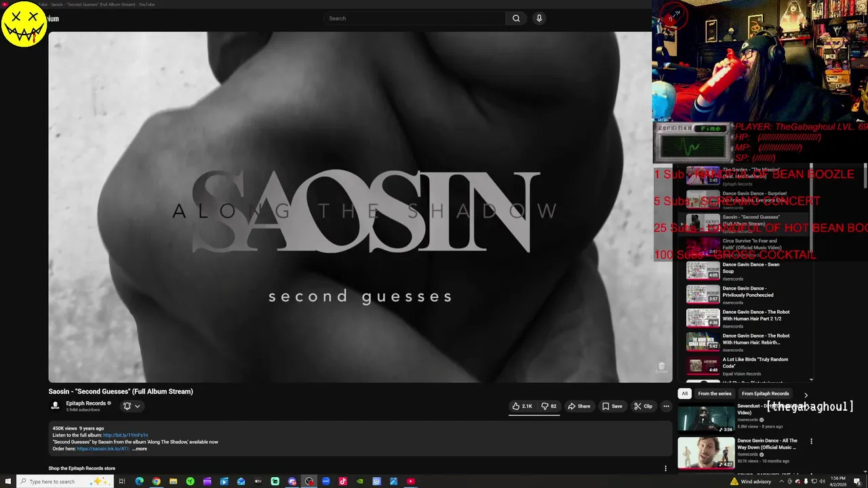
Task: Open the bit.ly full album link
Action: coord(125,435)
